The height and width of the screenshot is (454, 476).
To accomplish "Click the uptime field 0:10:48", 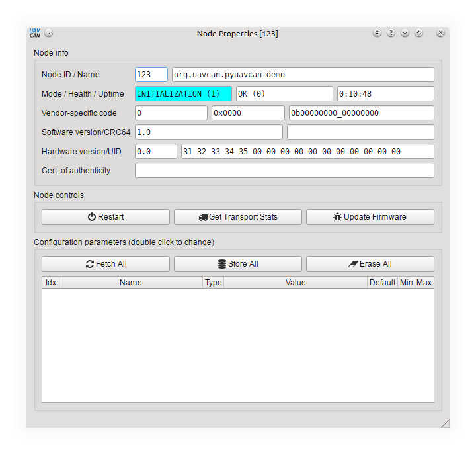I will coord(385,93).
